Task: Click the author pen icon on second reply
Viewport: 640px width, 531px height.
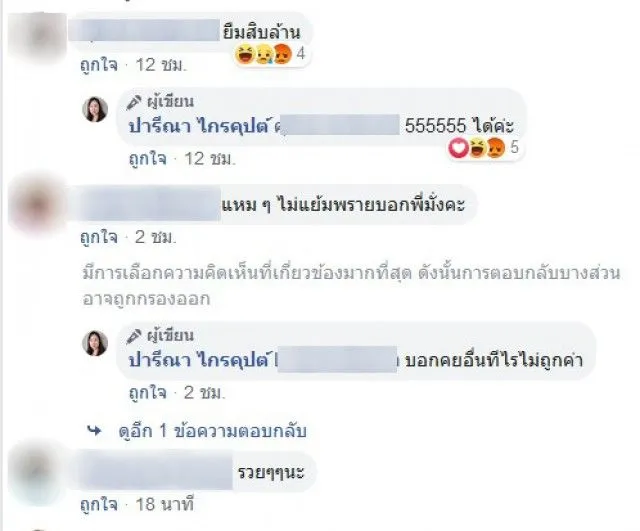Action: [134, 336]
